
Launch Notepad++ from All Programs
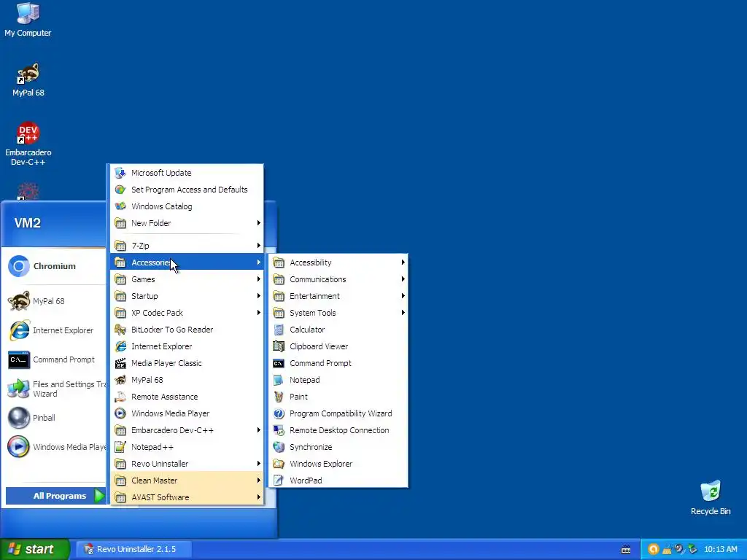point(187,447)
